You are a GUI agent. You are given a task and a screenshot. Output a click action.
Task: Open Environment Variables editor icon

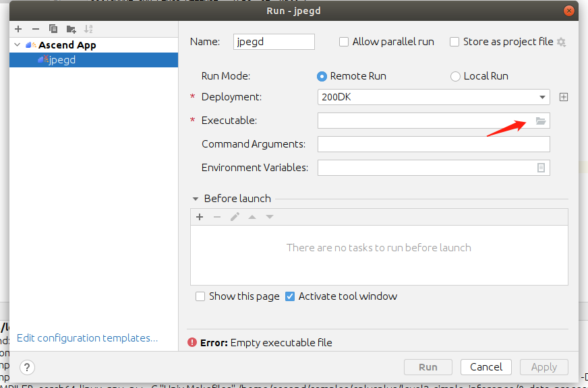[541, 168]
